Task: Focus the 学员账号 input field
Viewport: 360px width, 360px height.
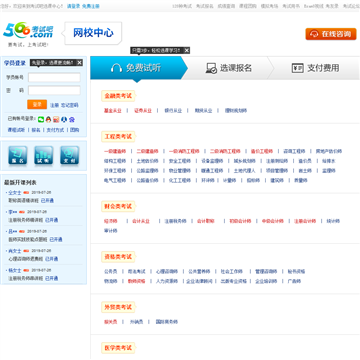Action: [x=54, y=77]
